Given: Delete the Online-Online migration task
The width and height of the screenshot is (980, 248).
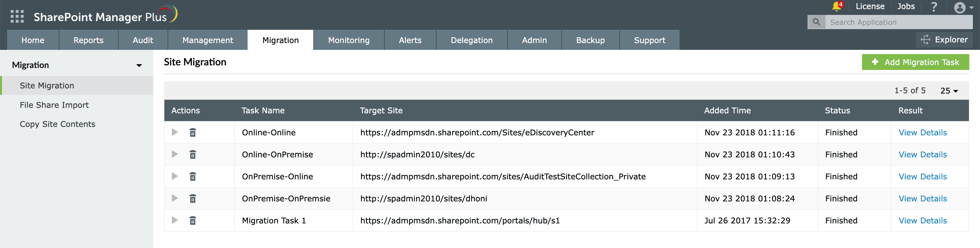Looking at the screenshot, I should coord(193,132).
